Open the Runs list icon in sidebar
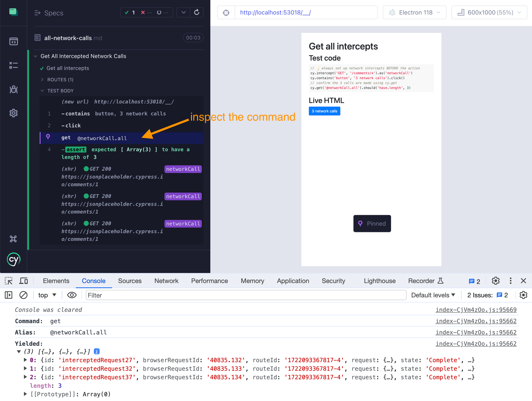The width and height of the screenshot is (532, 401). pyautogui.click(x=13, y=65)
